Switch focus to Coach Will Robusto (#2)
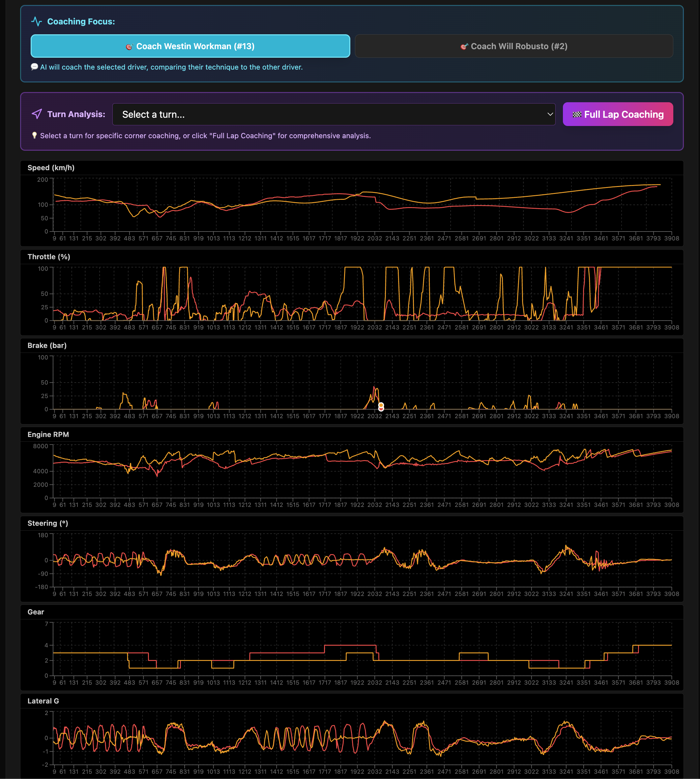The image size is (700, 779). [513, 46]
